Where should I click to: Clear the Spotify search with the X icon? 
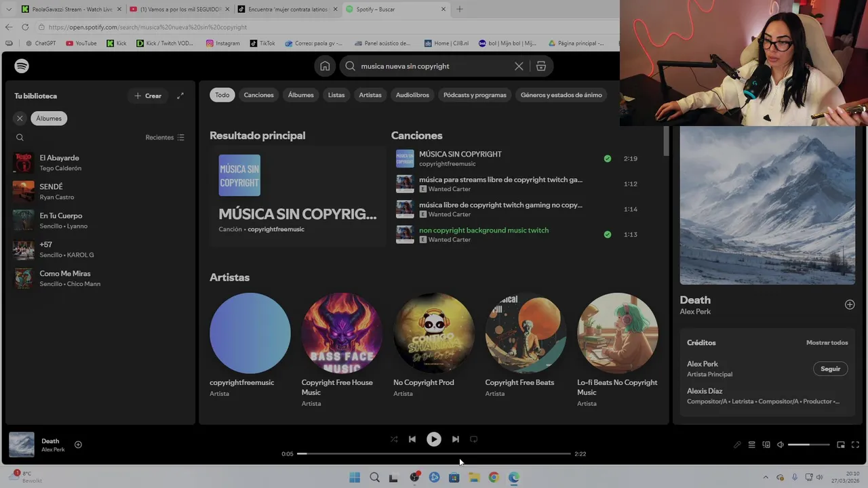click(519, 66)
